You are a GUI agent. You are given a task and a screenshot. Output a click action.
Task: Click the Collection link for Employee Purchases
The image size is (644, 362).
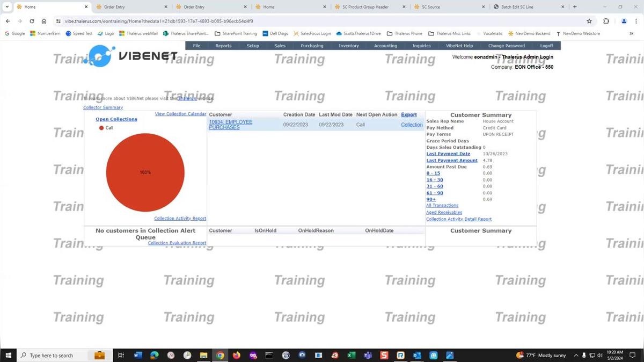(x=412, y=125)
